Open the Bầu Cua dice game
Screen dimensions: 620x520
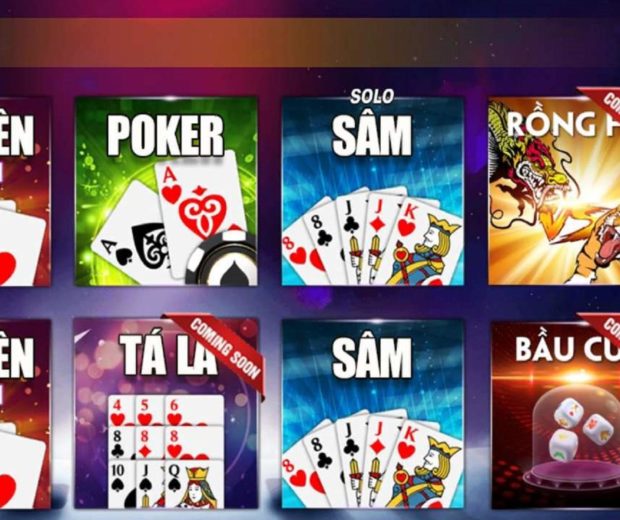coord(555,413)
